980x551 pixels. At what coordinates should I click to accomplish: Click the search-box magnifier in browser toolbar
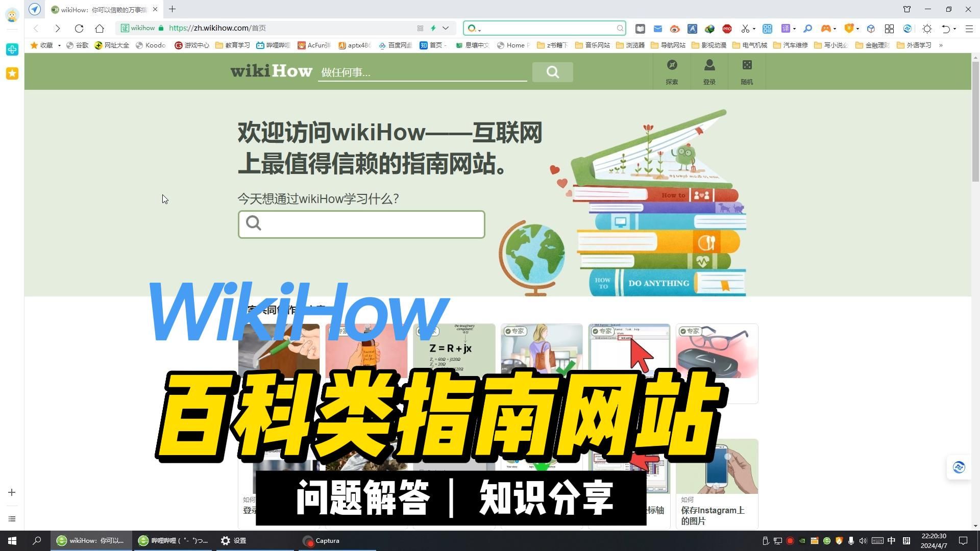click(x=620, y=28)
